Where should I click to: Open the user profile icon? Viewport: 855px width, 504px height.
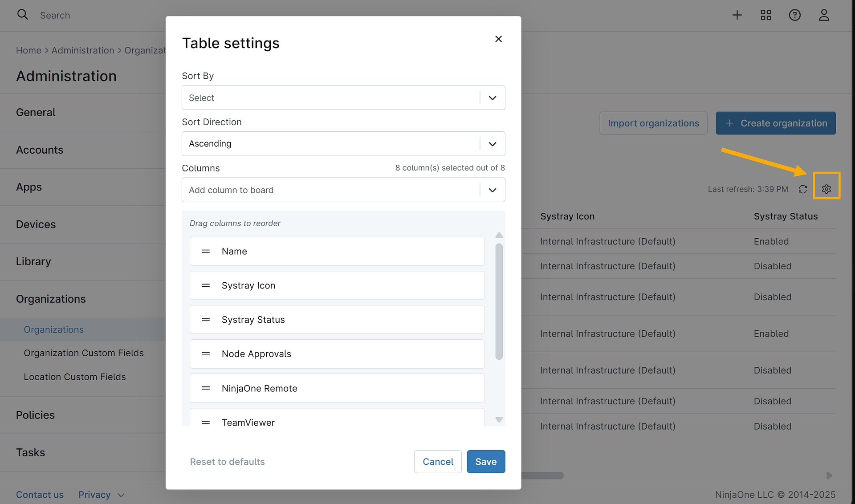[824, 15]
